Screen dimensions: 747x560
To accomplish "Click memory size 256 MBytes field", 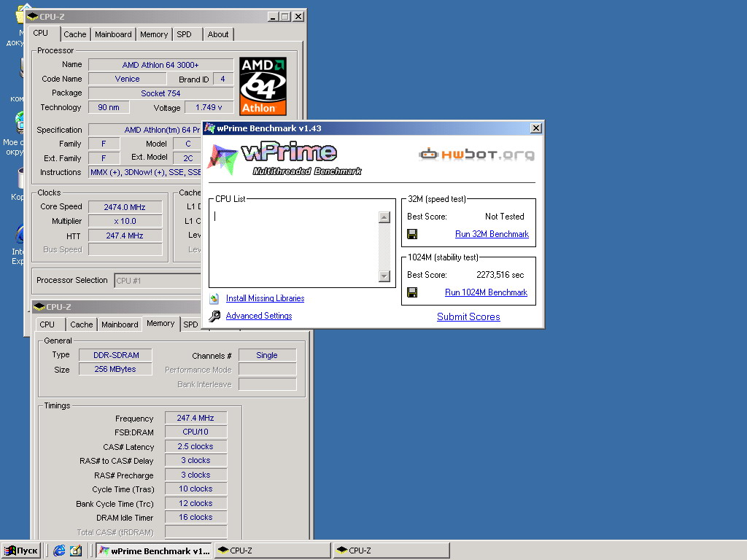I will tap(115, 369).
